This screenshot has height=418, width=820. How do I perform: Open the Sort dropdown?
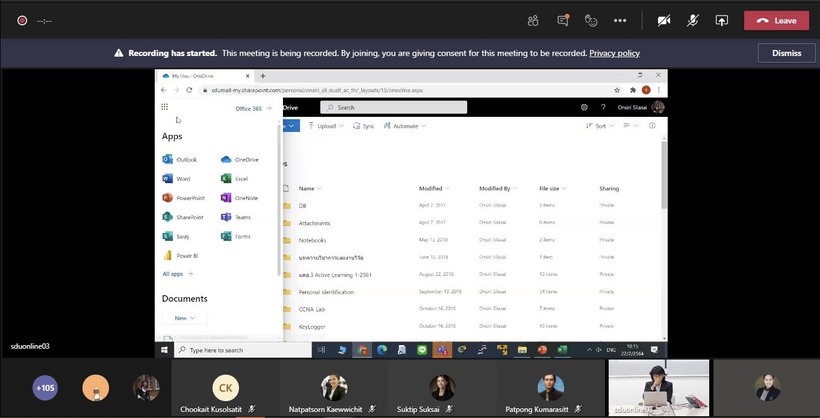click(600, 126)
